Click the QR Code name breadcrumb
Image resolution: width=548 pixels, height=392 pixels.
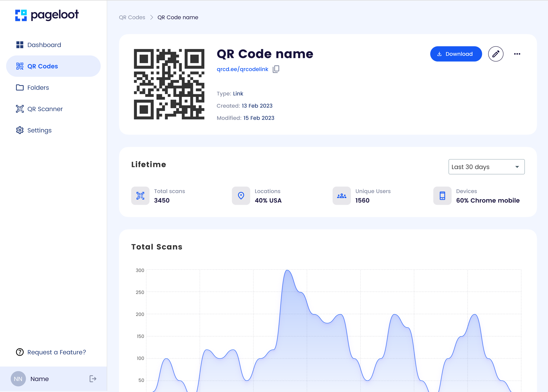coord(178,17)
